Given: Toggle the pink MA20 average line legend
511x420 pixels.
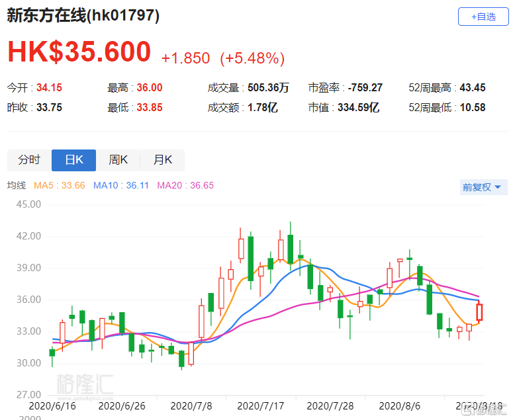Looking at the screenshot, I should click(x=185, y=186).
